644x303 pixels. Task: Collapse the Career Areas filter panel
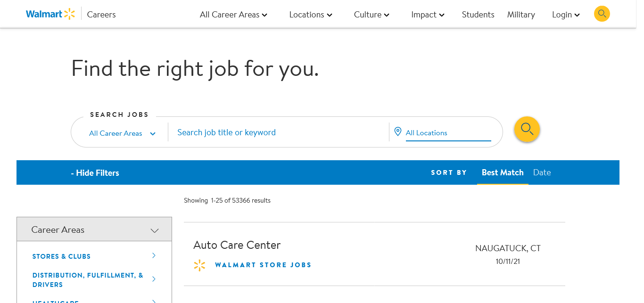pos(154,230)
